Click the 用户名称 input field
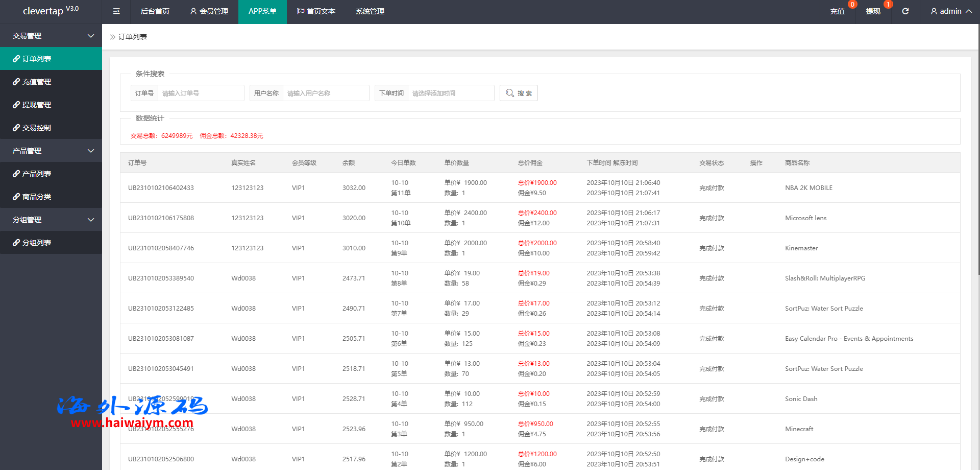The image size is (980, 470). (326, 93)
